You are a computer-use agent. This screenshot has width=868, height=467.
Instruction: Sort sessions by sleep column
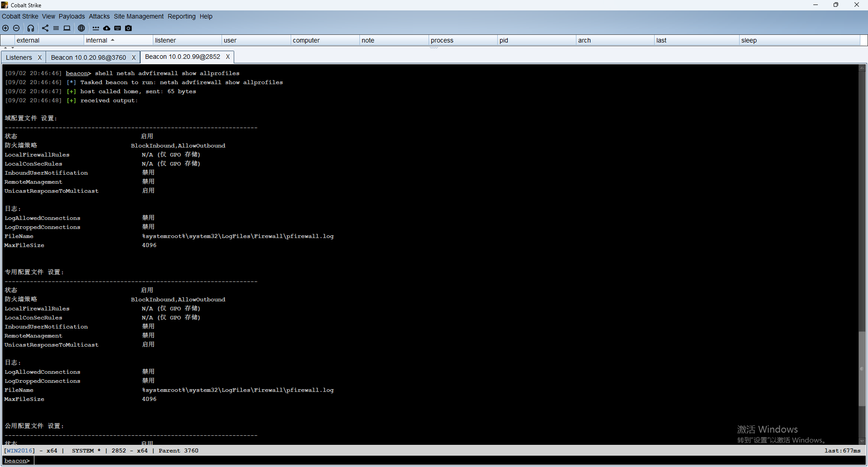(800, 40)
